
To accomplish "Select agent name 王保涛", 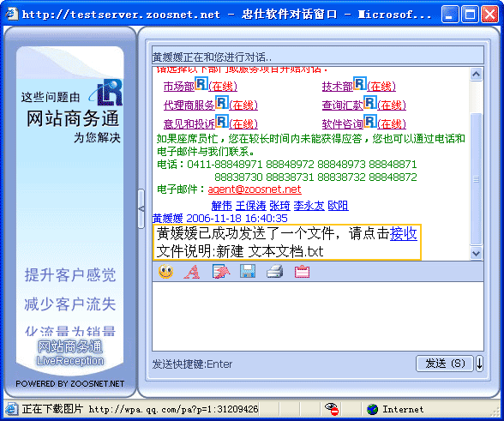I will coord(251,206).
